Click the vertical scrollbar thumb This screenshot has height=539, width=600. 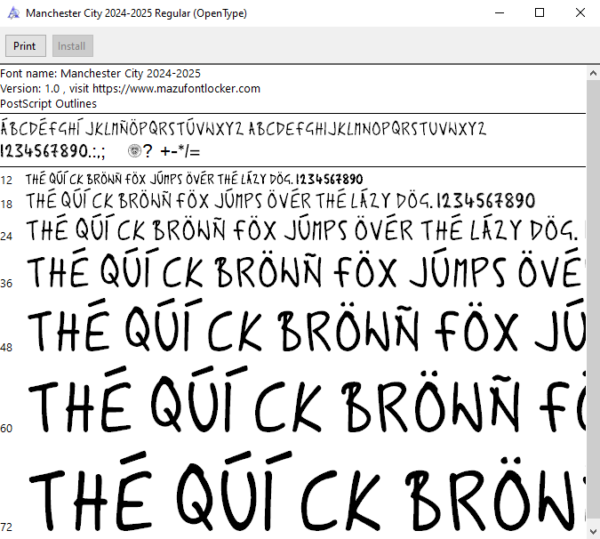[593, 302]
